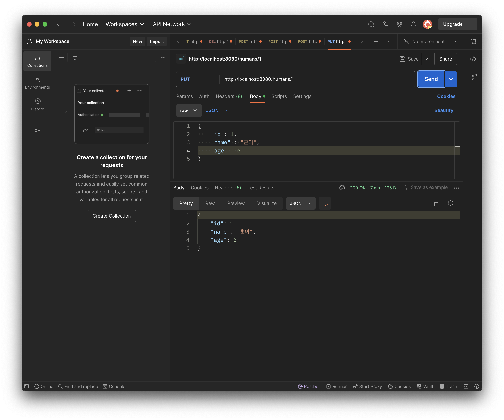504x420 pixels.
Task: Open the raw body type dropdown
Action: [x=189, y=110]
